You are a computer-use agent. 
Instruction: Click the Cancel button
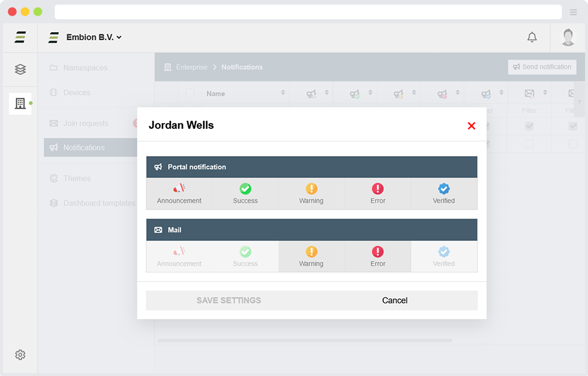[x=395, y=300]
